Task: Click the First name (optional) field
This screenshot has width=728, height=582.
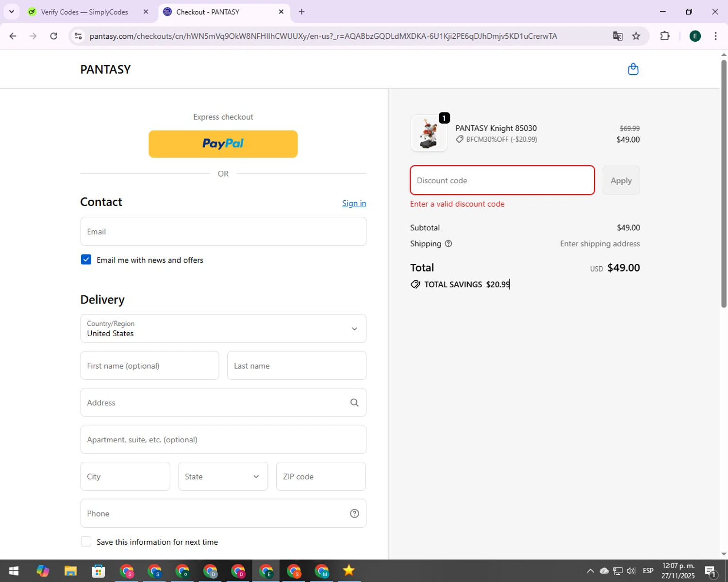Action: point(149,366)
